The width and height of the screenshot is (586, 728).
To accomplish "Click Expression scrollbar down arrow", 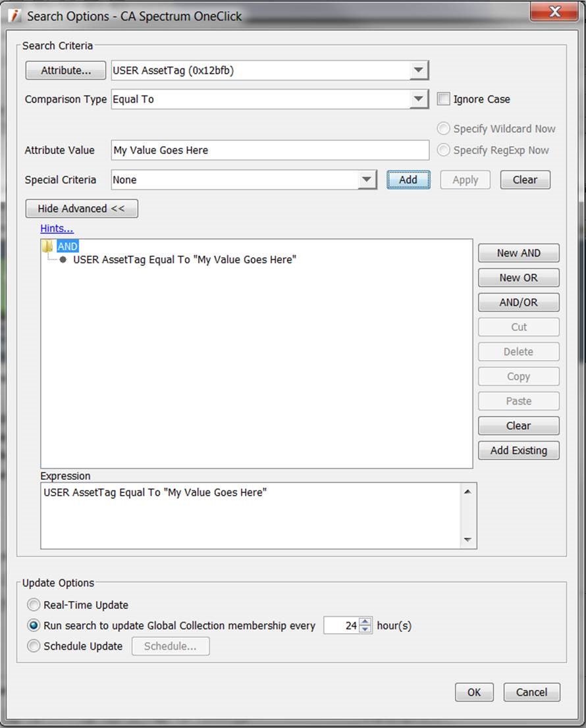I will [x=467, y=540].
